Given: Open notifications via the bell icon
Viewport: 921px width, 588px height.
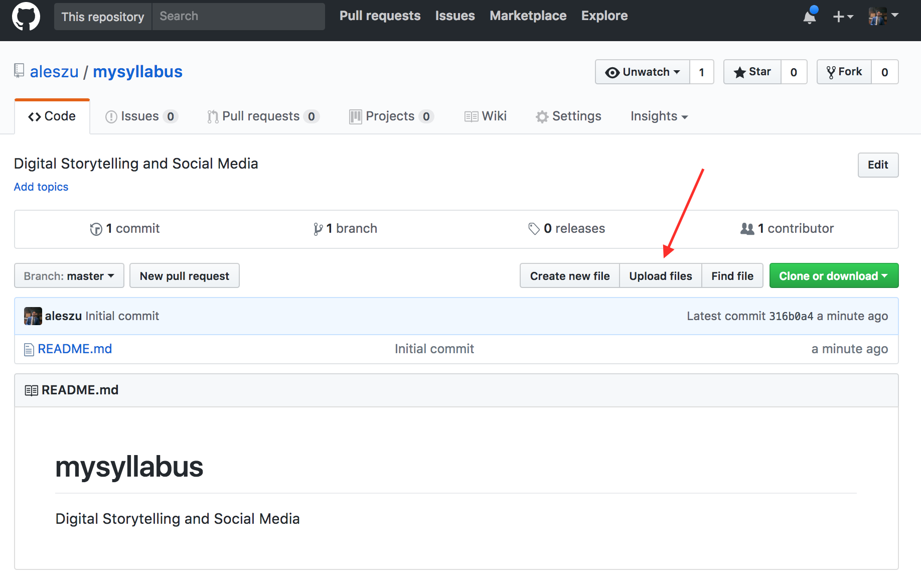Looking at the screenshot, I should click(x=809, y=17).
